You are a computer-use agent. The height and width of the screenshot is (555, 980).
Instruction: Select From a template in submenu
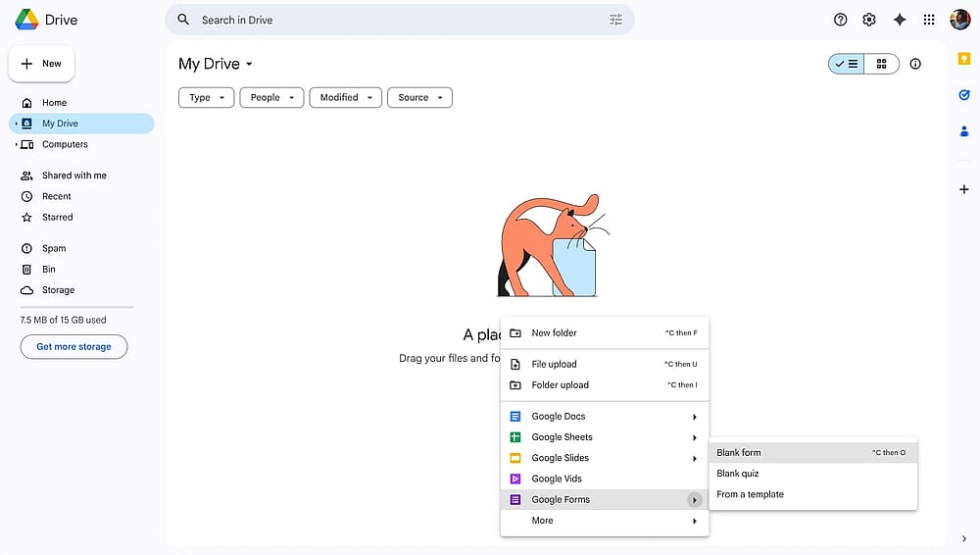point(813,494)
